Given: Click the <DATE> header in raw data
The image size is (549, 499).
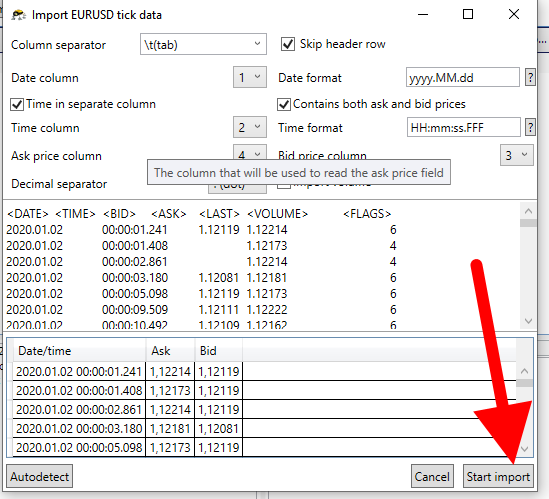Looking at the screenshot, I should 28,214.
